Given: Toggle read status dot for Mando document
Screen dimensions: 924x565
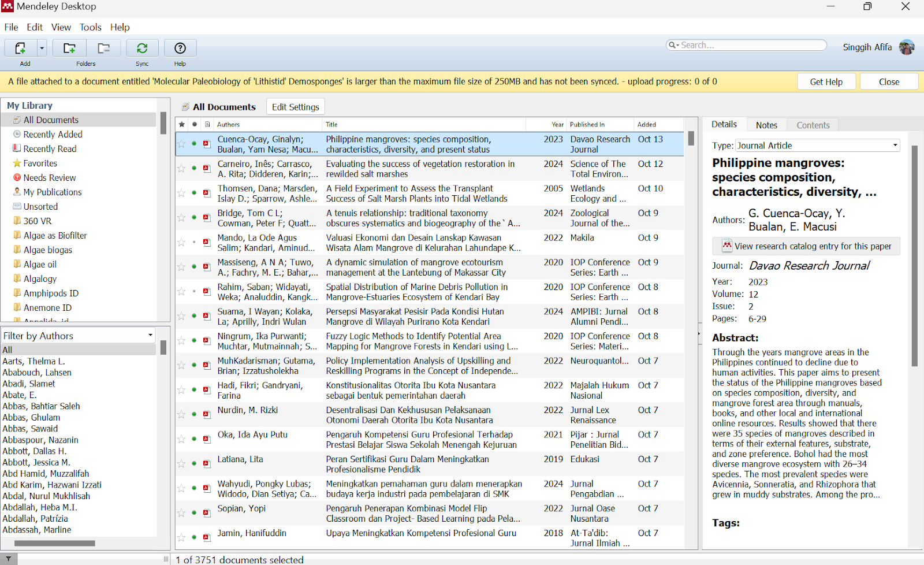Looking at the screenshot, I should [x=195, y=242].
